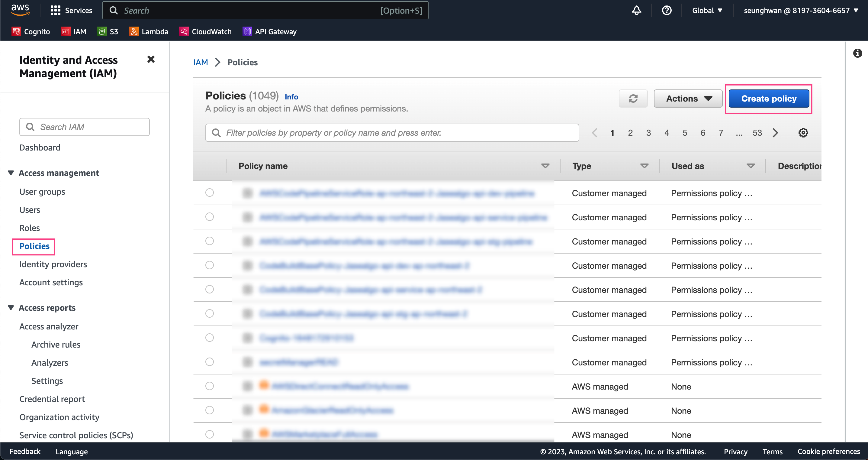The width and height of the screenshot is (868, 460).
Task: Select radio button of first AWS managed policy
Action: coord(210,386)
